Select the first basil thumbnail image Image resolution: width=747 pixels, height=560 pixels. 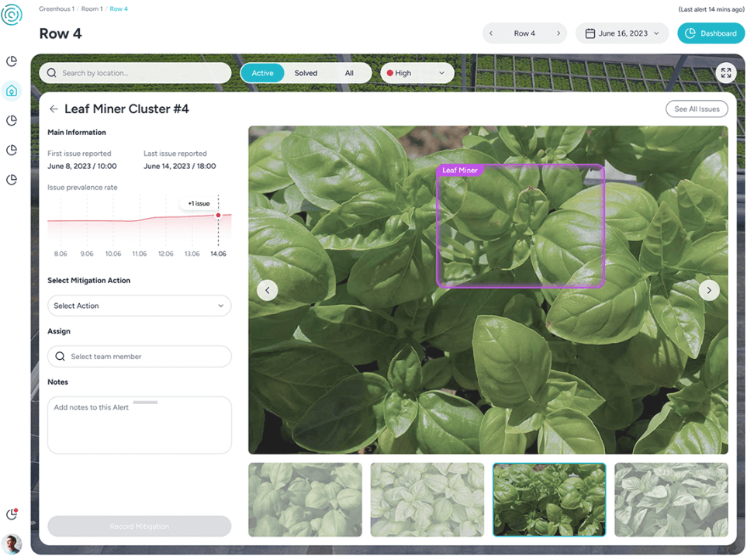305,500
